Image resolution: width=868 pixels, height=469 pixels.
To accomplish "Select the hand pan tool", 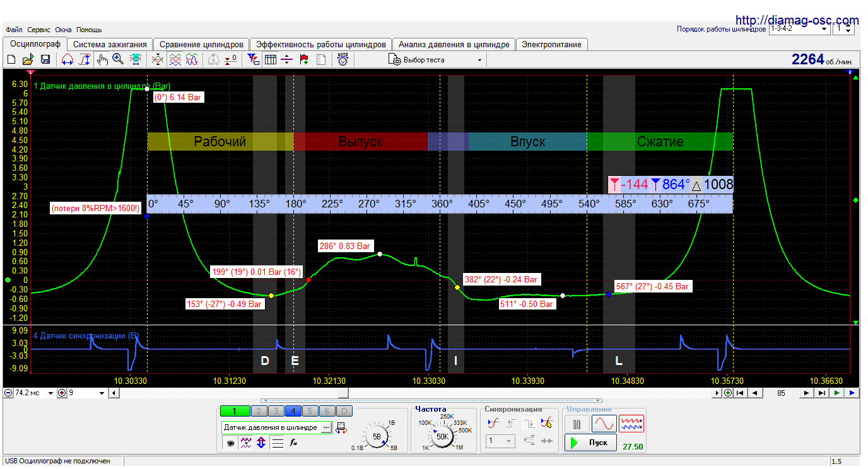I will click(102, 59).
